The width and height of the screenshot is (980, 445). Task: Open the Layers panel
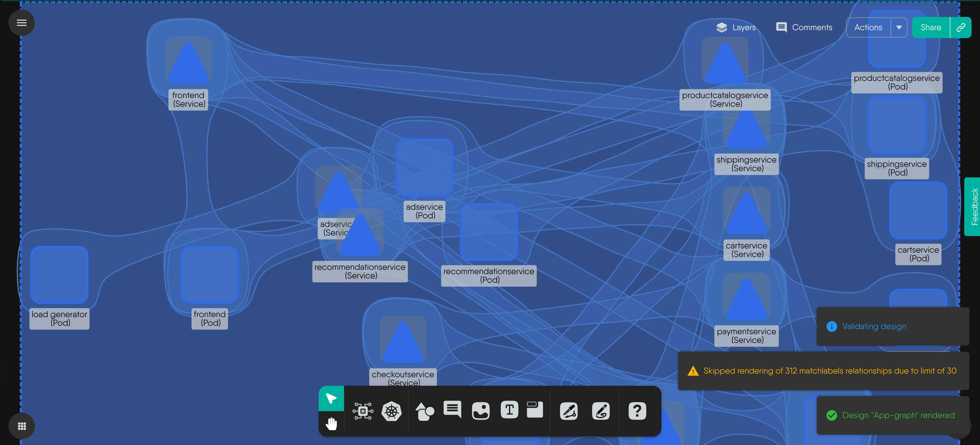click(x=736, y=27)
